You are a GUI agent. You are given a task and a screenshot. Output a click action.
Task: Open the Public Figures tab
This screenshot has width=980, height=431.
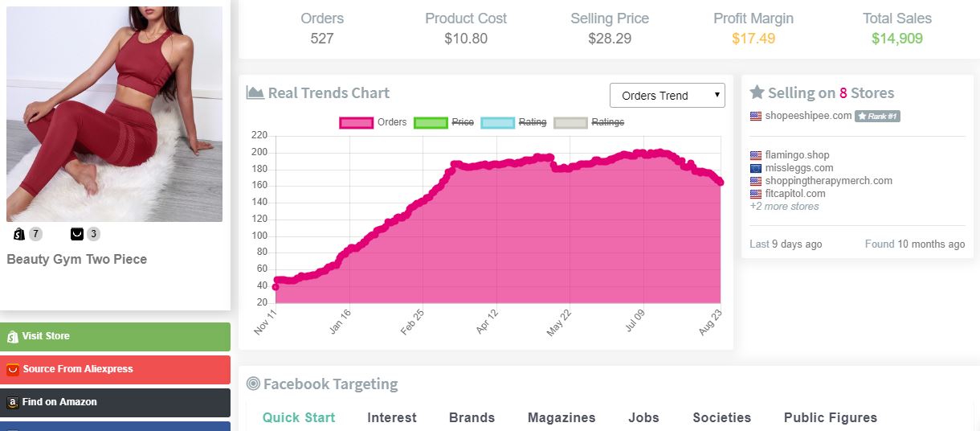click(830, 417)
